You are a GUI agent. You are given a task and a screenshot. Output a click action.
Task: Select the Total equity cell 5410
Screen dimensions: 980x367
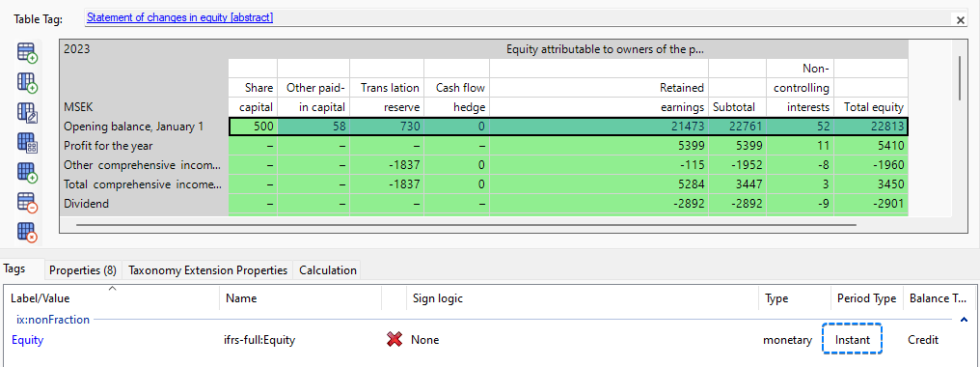[871, 146]
